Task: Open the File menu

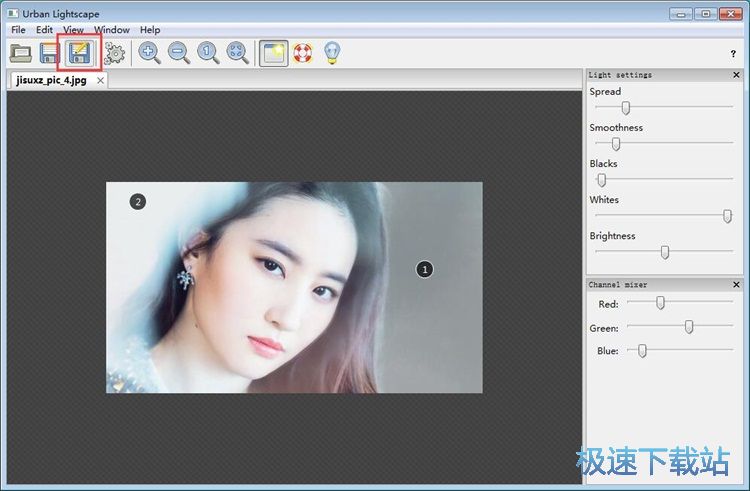Action: tap(18, 30)
